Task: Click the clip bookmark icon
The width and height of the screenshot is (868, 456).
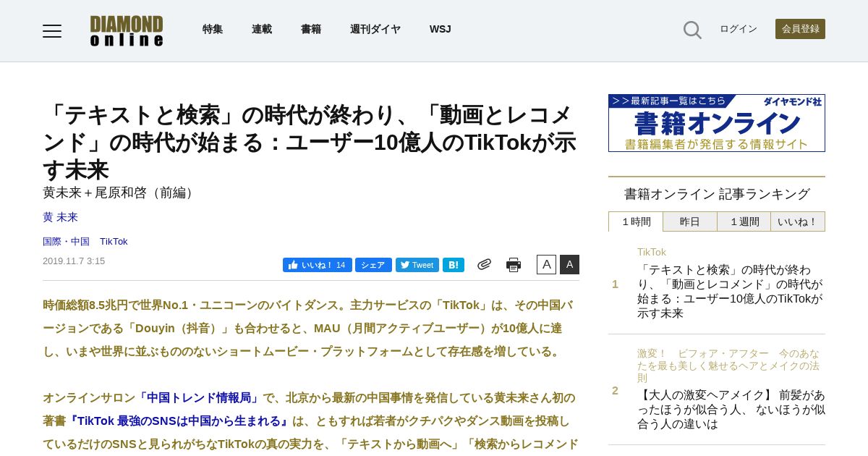Action: pyautogui.click(x=485, y=264)
